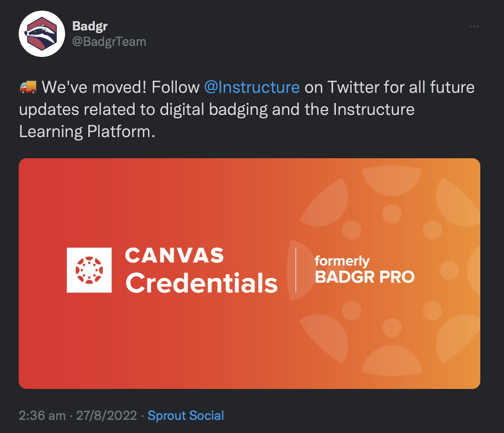Click the moving truck emoji
The height and width of the screenshot is (433, 504).
tap(28, 87)
